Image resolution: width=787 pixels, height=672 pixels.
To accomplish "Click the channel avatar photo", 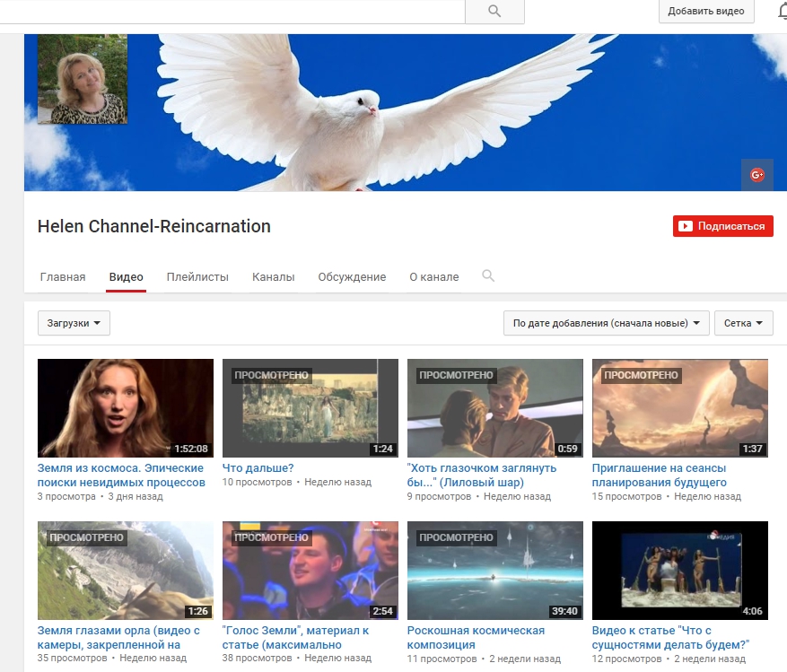I will (83, 79).
